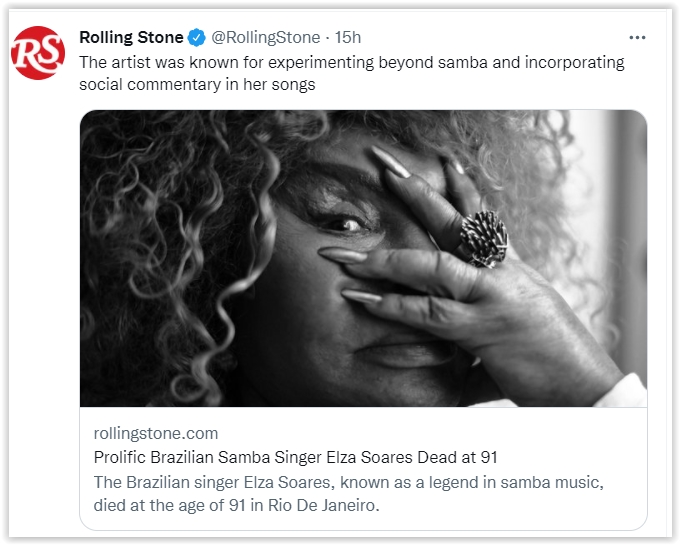Open the "Rolling Stone" display name
This screenshot has width=680, height=545.
pos(131,38)
